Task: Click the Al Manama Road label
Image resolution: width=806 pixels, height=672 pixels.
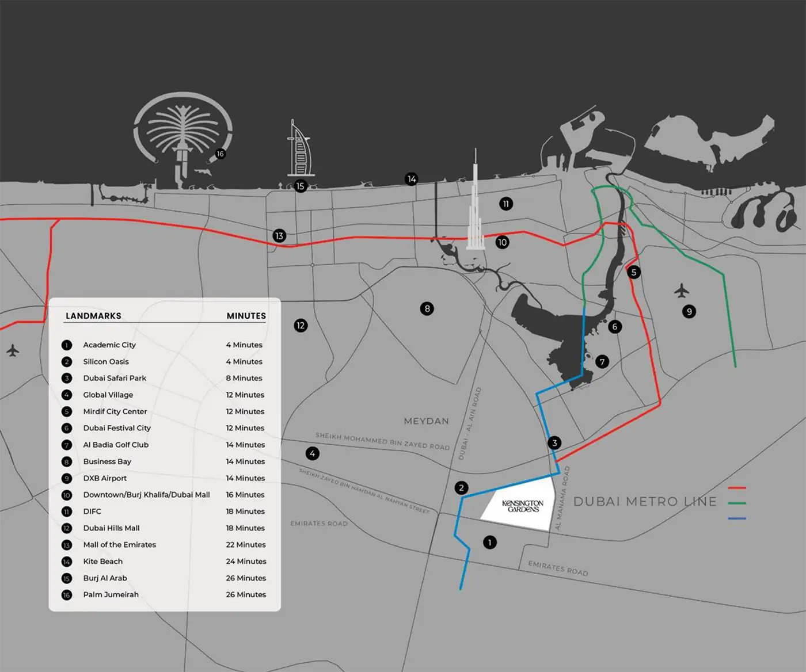Action: (x=562, y=498)
